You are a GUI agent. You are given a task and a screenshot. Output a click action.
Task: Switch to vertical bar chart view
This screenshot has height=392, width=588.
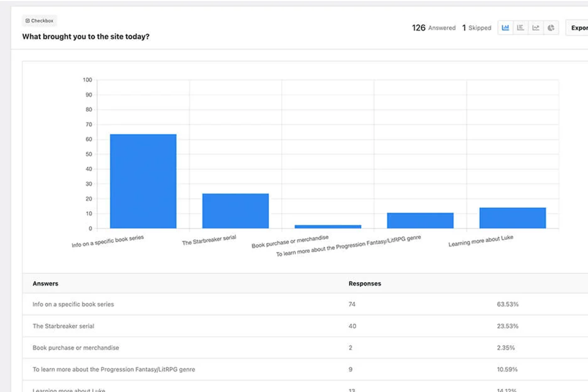(506, 28)
